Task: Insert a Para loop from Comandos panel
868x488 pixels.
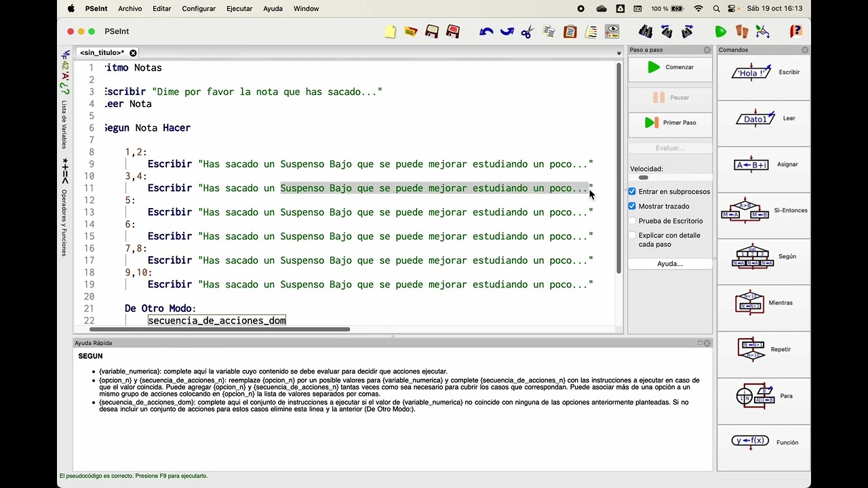Action: pyautogui.click(x=764, y=396)
